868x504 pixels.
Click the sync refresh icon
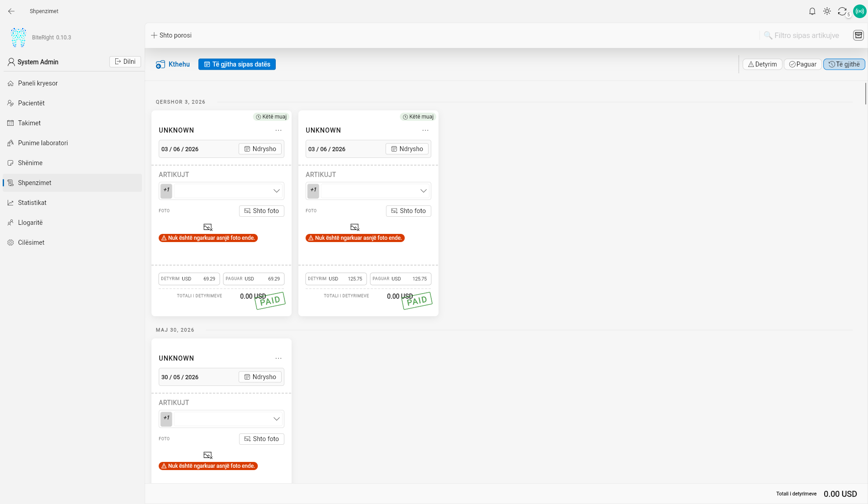point(842,11)
